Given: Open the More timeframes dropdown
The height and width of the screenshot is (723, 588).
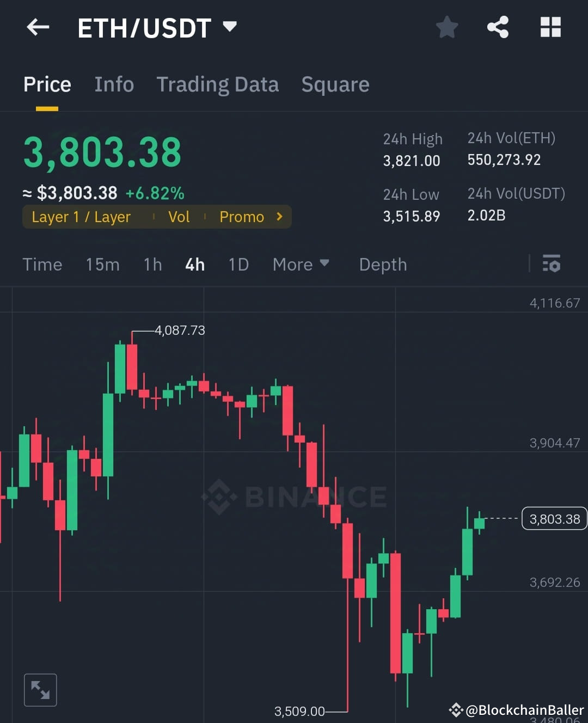Looking at the screenshot, I should click(301, 264).
